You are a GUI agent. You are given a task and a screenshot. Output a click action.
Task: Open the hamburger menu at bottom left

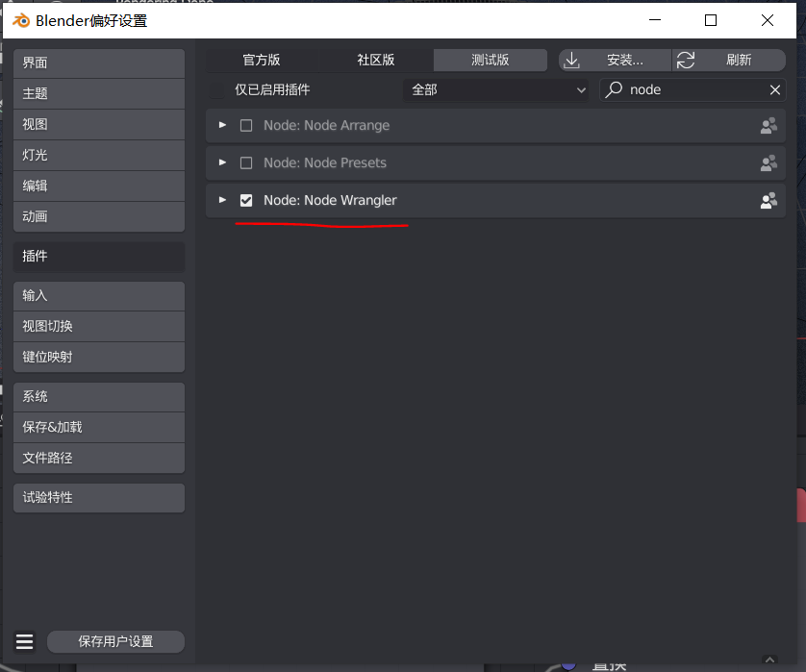tap(24, 641)
